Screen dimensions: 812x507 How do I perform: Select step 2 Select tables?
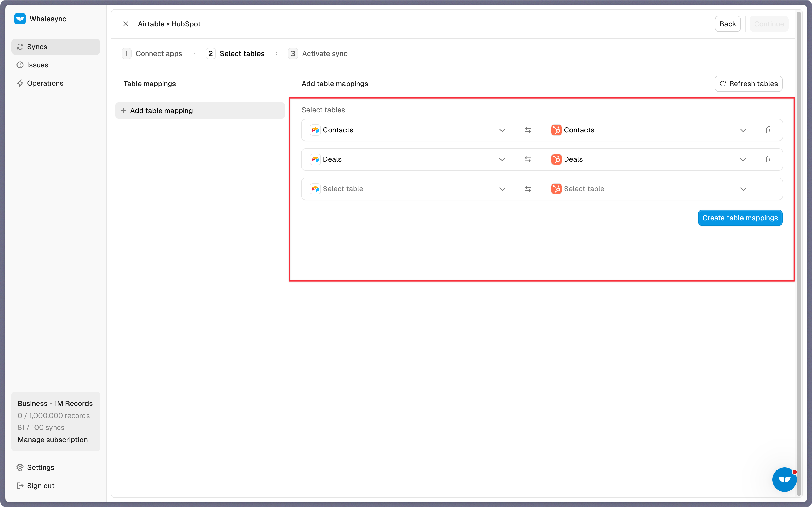[x=235, y=54]
